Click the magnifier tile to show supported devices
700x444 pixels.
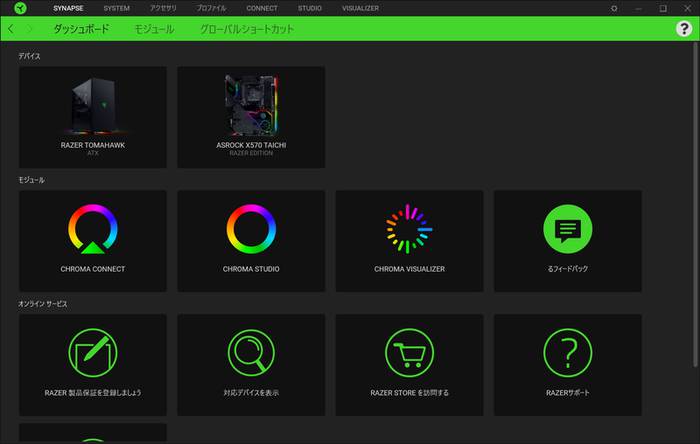(x=251, y=365)
